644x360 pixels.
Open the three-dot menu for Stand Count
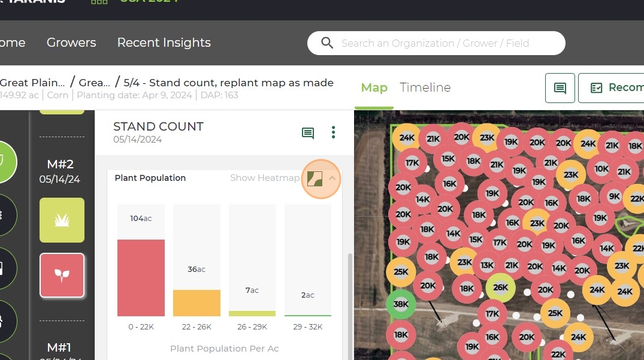[333, 132]
